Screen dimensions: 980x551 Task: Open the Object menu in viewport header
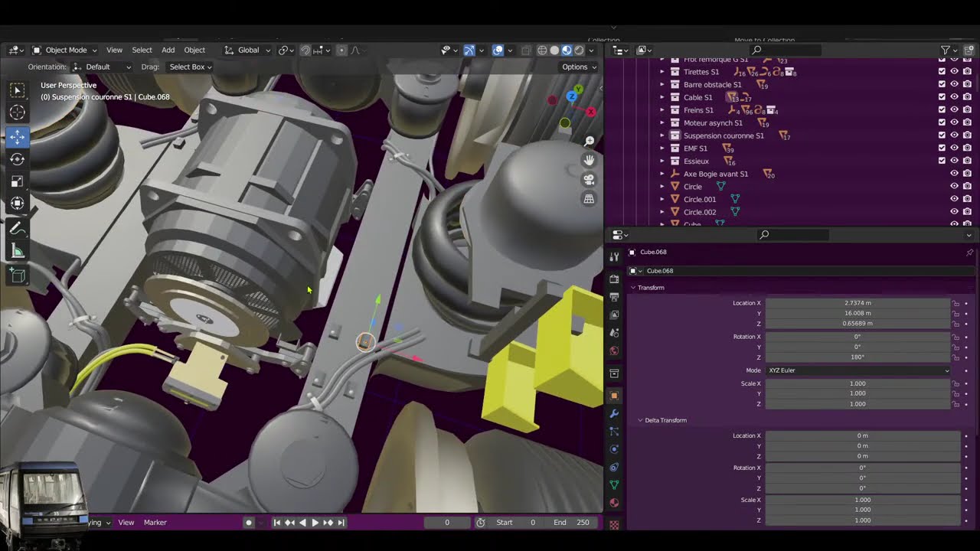pyautogui.click(x=194, y=50)
